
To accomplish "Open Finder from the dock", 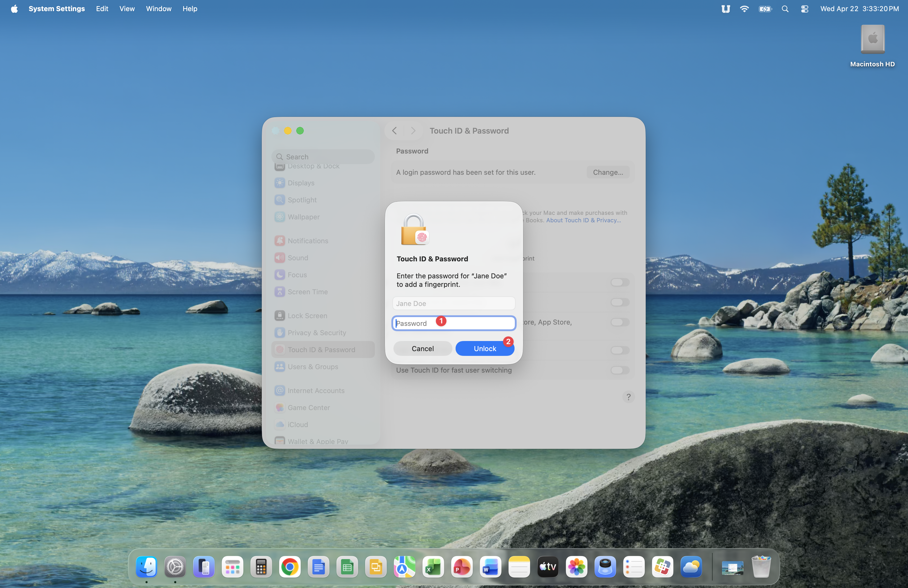I will (x=147, y=567).
